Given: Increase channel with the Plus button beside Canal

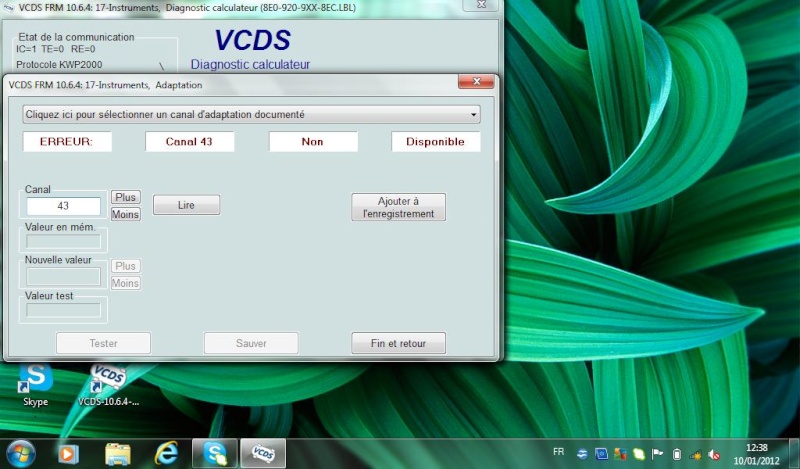Looking at the screenshot, I should pyautogui.click(x=126, y=197).
